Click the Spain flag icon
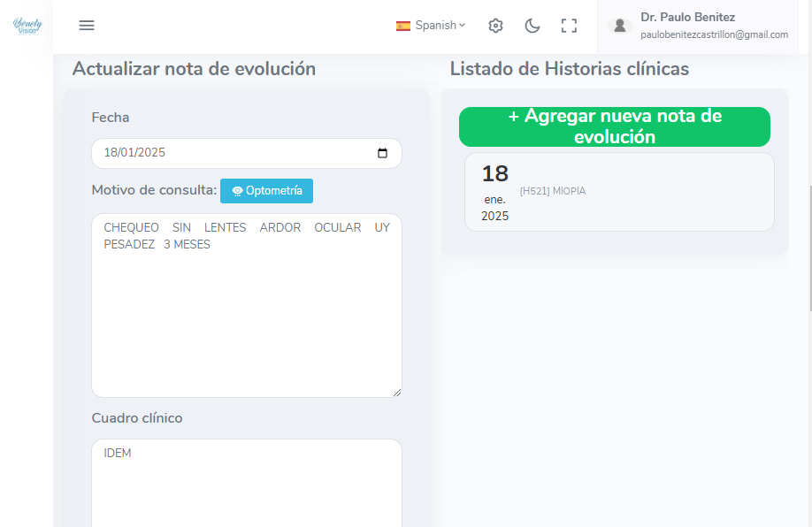The image size is (812, 527). coord(403,26)
